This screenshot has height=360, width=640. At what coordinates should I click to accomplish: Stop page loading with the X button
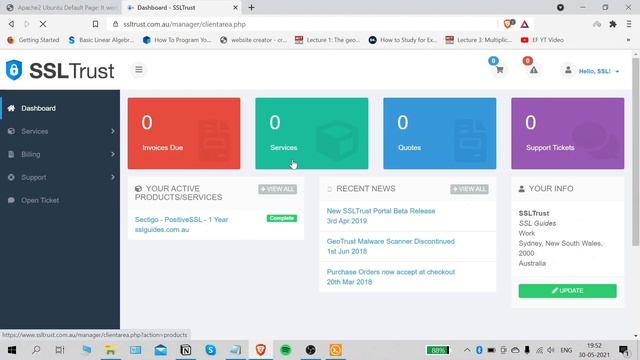43,24
